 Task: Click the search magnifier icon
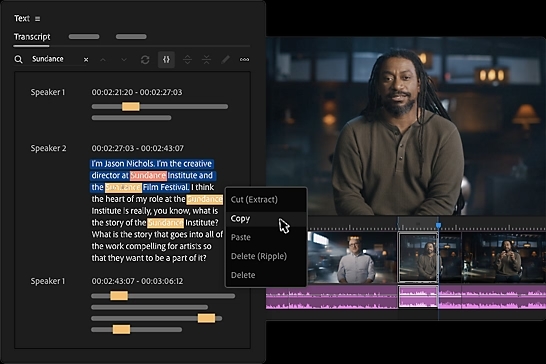18,60
